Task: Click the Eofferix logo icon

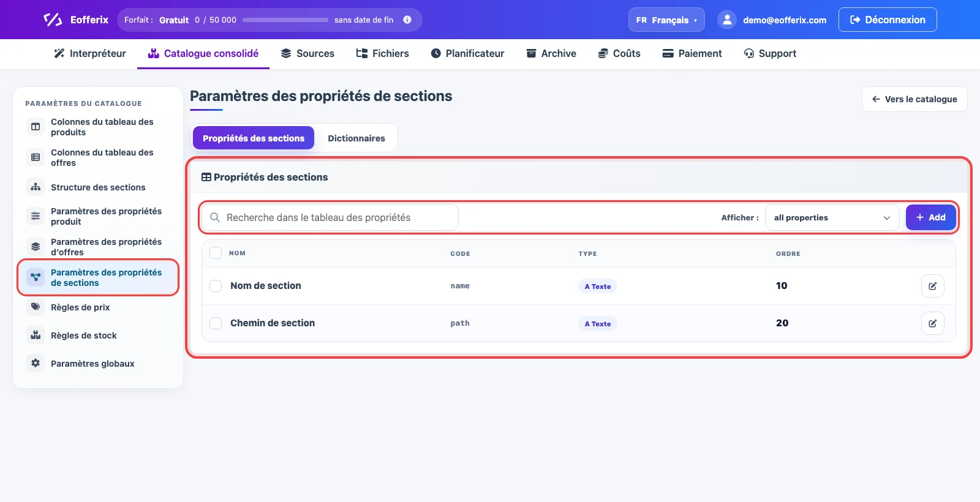Action: (x=53, y=20)
